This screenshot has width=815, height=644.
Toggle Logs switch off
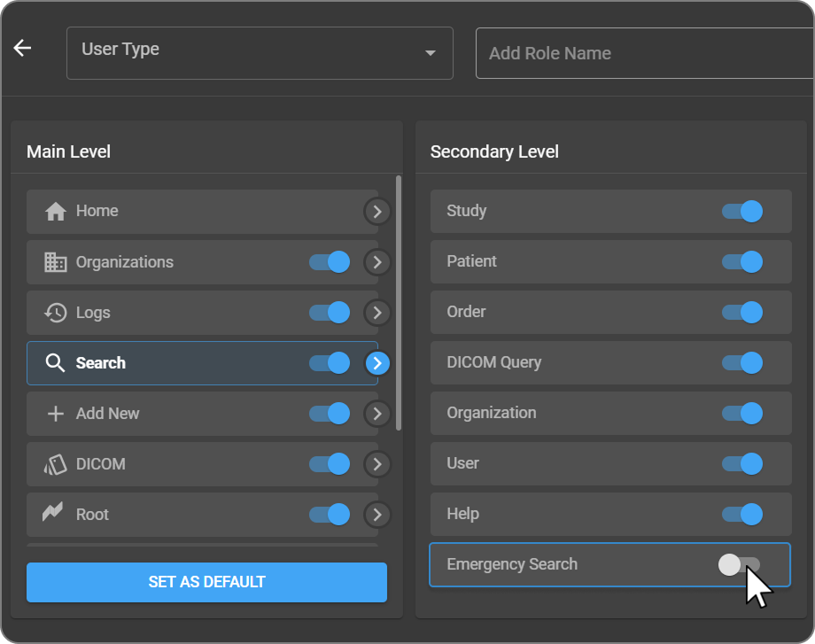click(330, 313)
